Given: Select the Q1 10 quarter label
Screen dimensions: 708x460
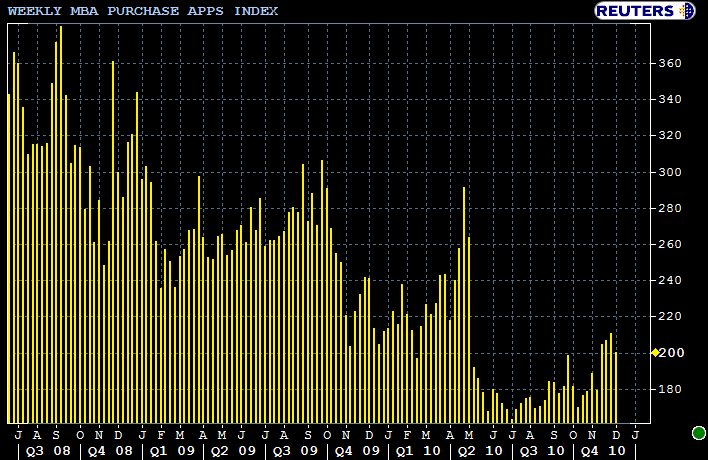Looking at the screenshot, I should pos(418,450).
